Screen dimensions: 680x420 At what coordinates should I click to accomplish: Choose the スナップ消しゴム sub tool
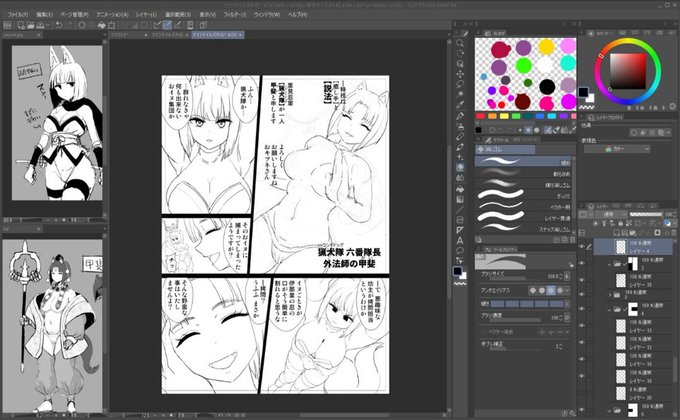point(523,229)
